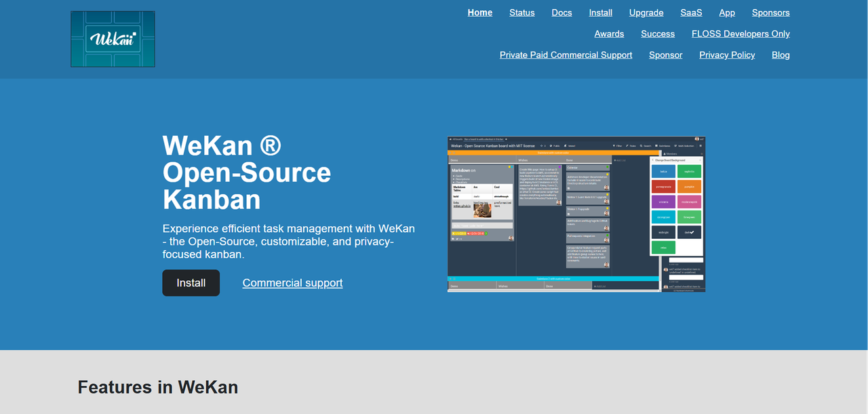Screen dimensions: 868x414
Task: Click the dark Install button
Action: click(x=191, y=283)
